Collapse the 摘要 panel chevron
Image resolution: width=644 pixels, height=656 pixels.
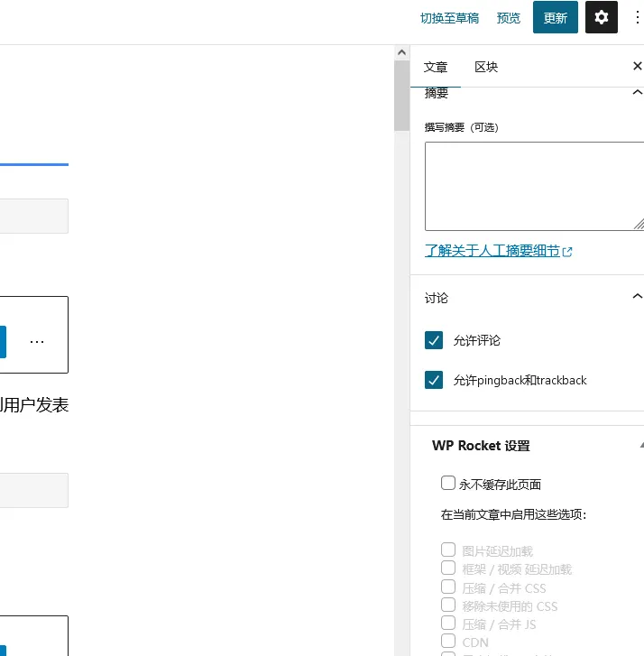[637, 92]
